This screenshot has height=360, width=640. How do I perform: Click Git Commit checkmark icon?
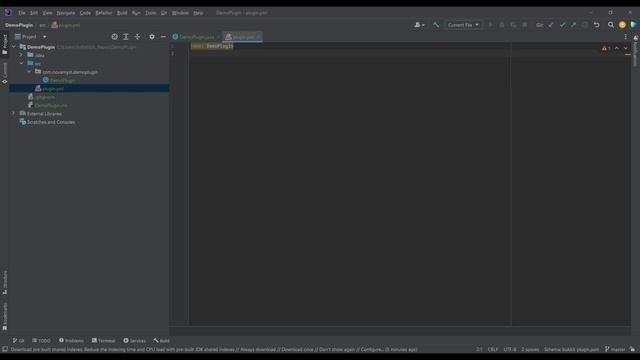coord(562,25)
